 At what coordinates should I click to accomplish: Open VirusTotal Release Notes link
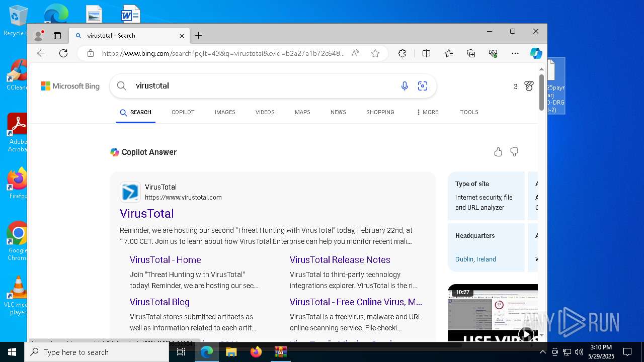coord(340,260)
